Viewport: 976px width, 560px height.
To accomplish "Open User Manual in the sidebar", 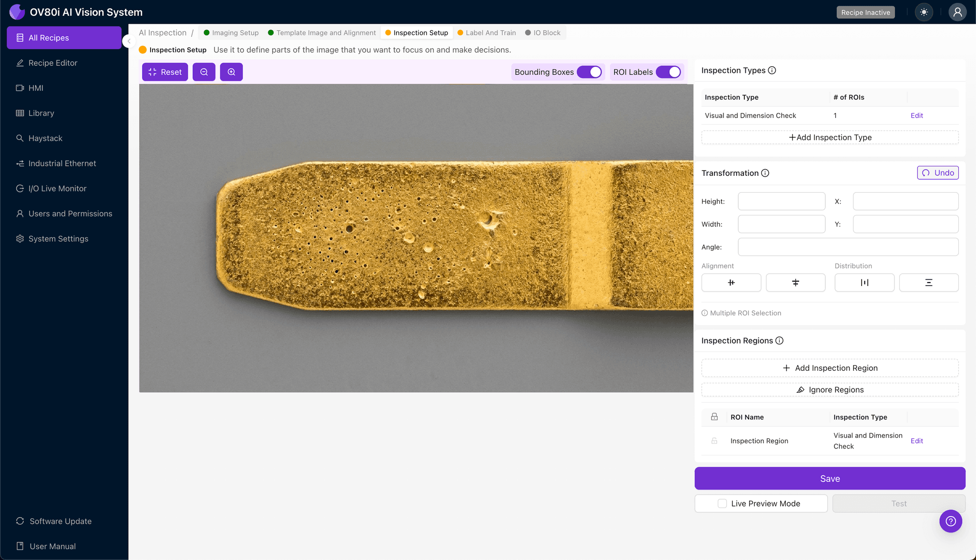I will (64, 547).
